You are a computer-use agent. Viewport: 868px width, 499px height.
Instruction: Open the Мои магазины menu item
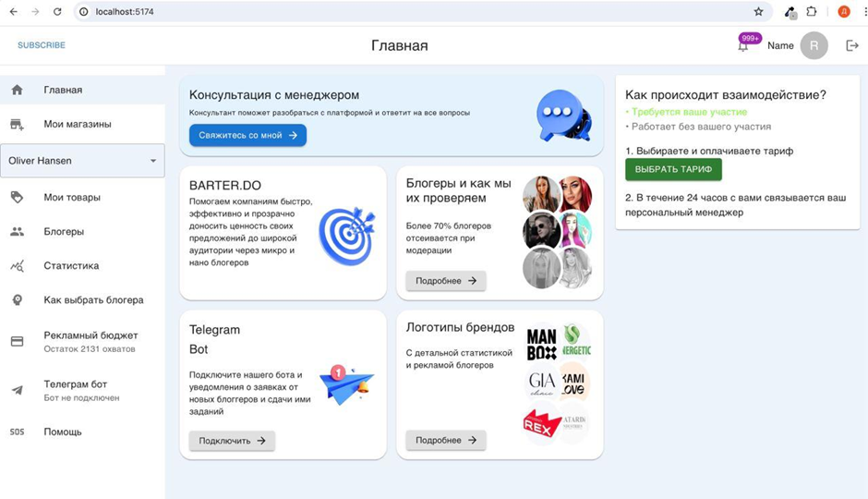(x=82, y=124)
